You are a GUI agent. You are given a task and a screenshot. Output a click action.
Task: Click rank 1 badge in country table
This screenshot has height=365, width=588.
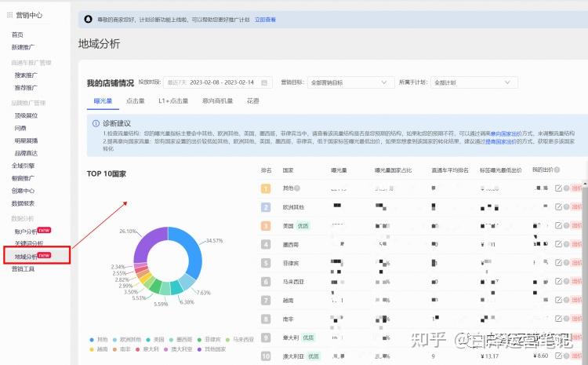[x=266, y=188]
